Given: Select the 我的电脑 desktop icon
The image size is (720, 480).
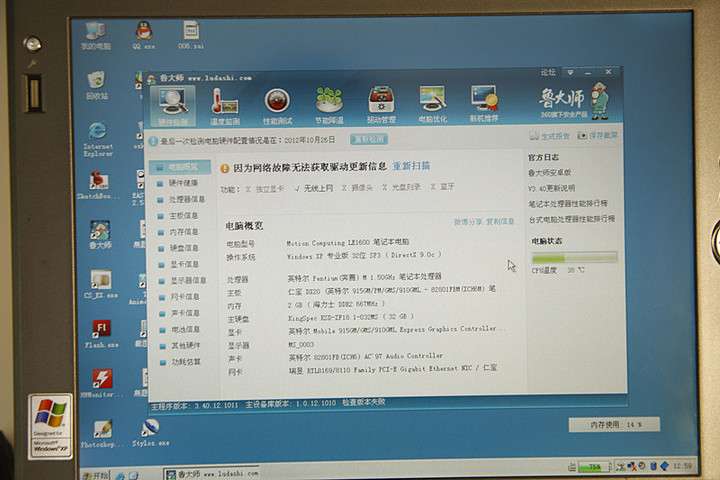Looking at the screenshot, I should pos(96,35).
